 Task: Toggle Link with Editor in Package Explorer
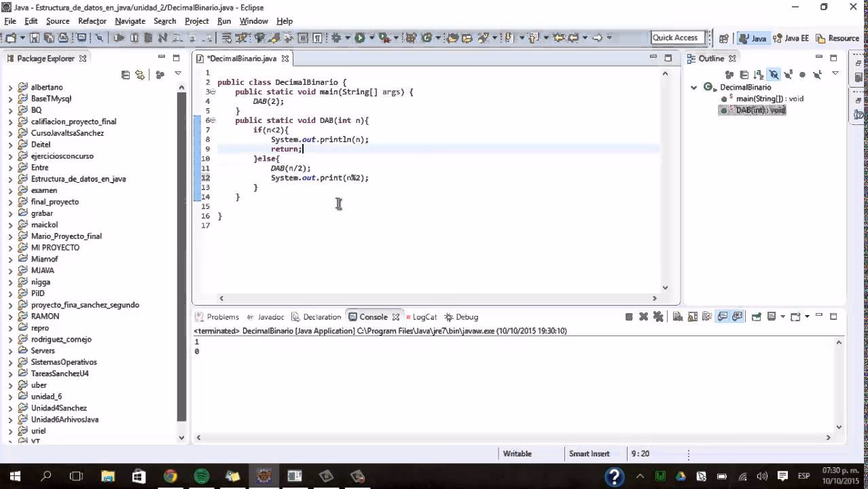click(140, 75)
